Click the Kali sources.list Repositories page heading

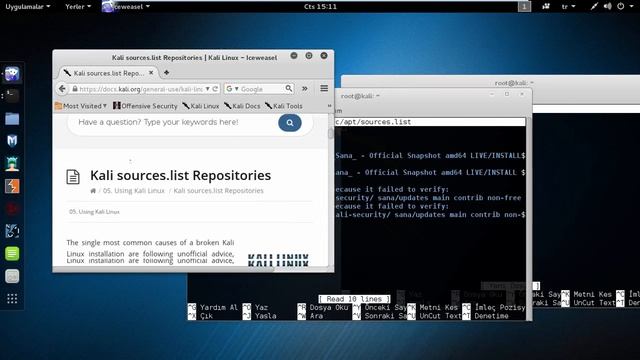point(180,175)
